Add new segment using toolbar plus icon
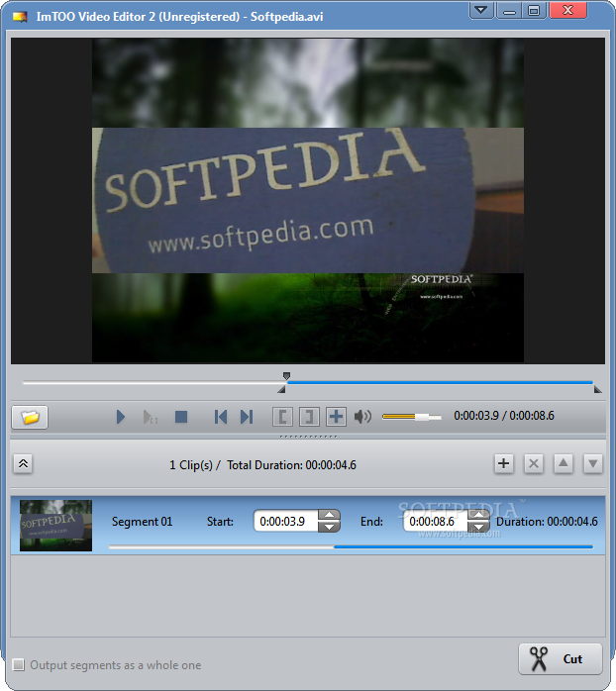616x691 pixels. (336, 417)
